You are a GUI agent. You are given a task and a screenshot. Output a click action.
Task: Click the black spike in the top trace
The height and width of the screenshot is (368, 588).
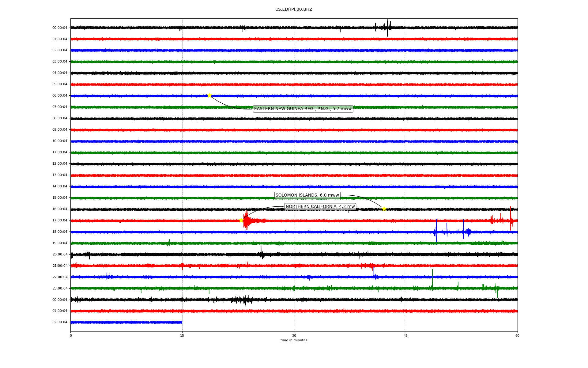(x=387, y=28)
